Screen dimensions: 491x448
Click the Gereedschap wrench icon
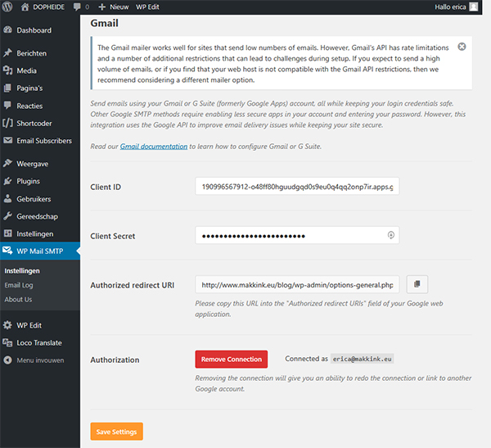click(7, 216)
